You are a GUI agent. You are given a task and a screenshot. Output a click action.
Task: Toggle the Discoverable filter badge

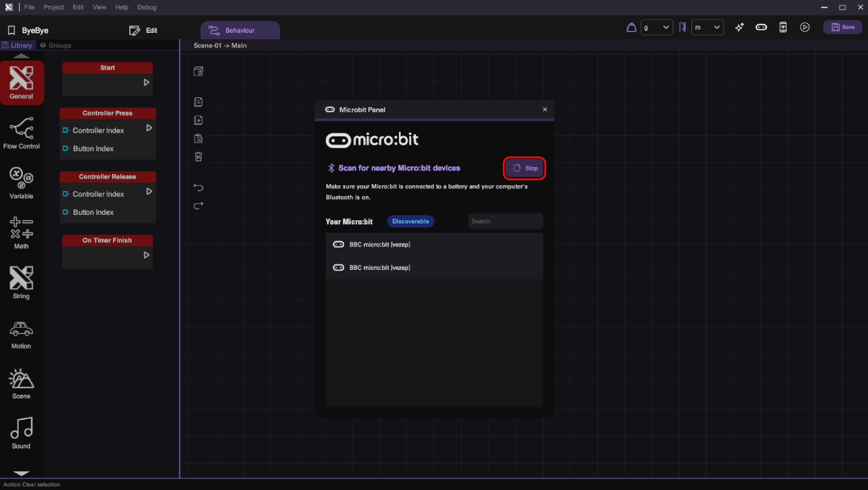[410, 221]
